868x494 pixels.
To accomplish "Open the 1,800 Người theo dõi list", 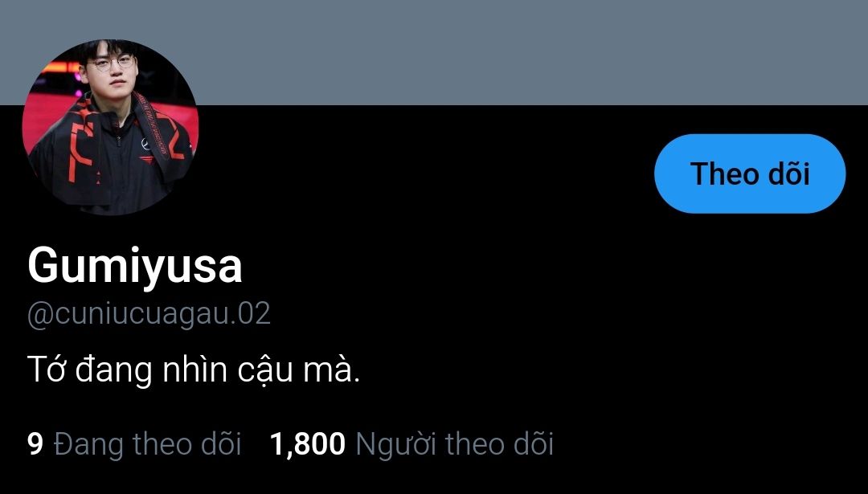I will [411, 444].
